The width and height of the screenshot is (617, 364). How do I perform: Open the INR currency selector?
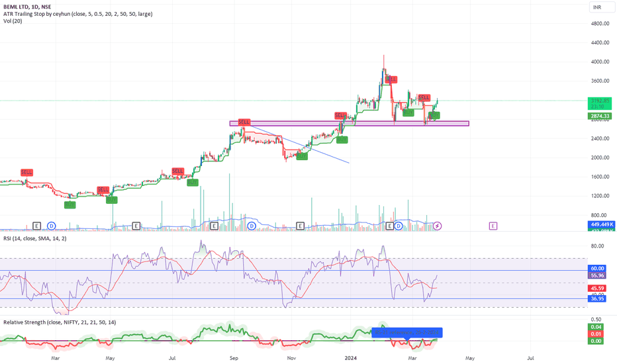[602, 7]
